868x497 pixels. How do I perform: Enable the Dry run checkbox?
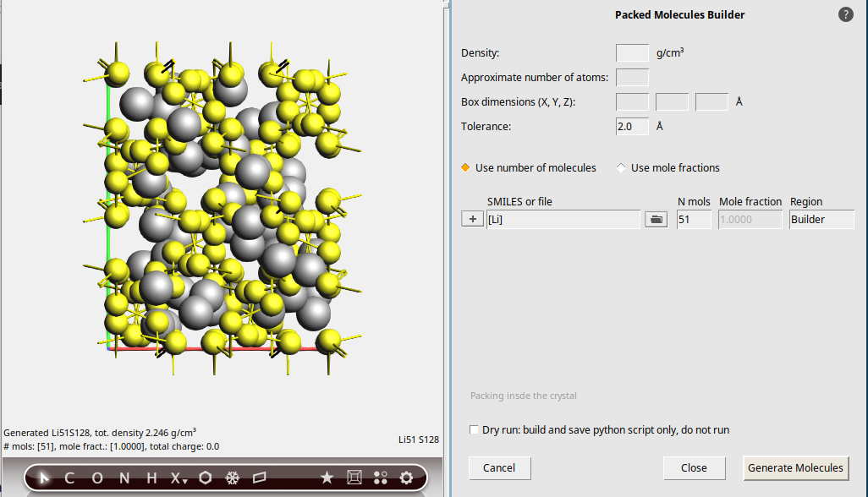point(475,430)
